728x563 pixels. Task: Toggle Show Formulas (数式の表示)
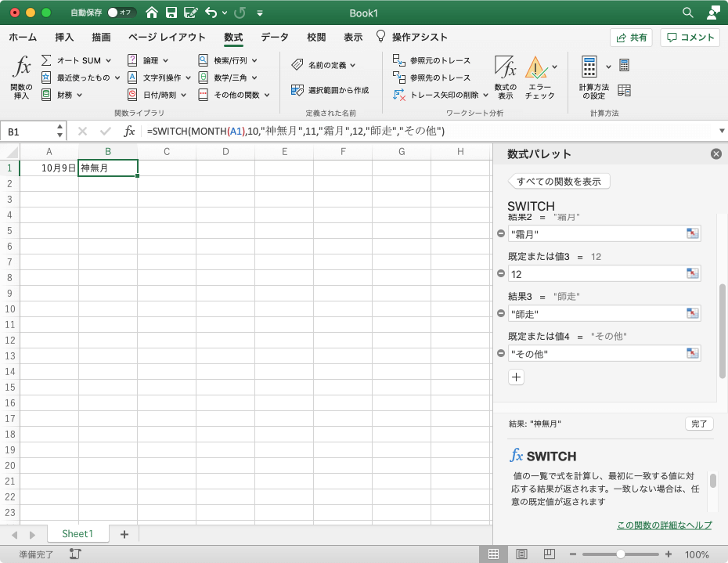click(x=505, y=77)
